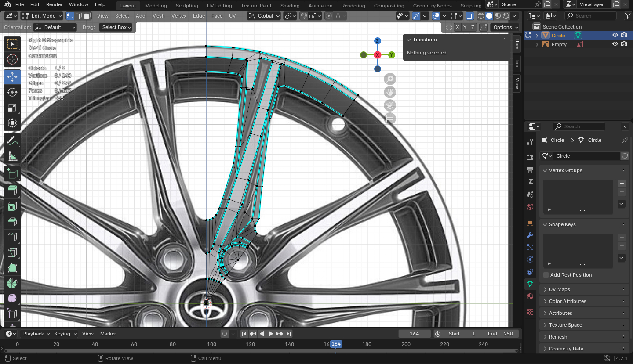Open the Mesh menu in viewport header
This screenshot has height=364, width=633.
[x=158, y=16]
